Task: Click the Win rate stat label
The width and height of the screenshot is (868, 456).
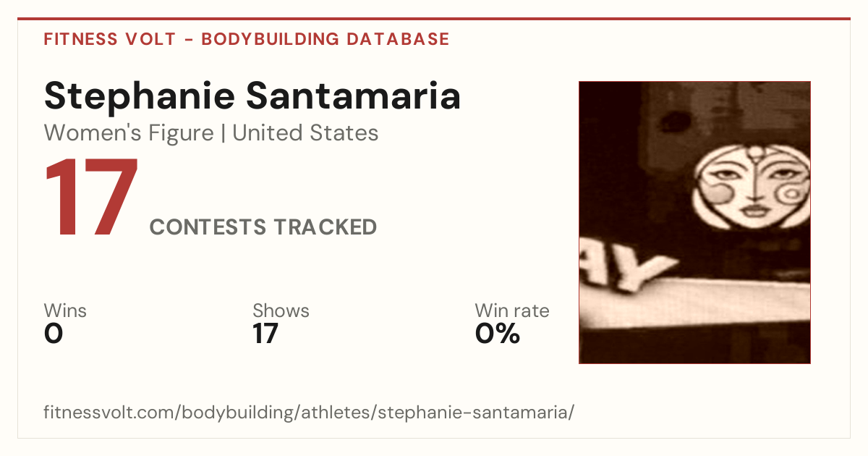Action: [x=512, y=311]
